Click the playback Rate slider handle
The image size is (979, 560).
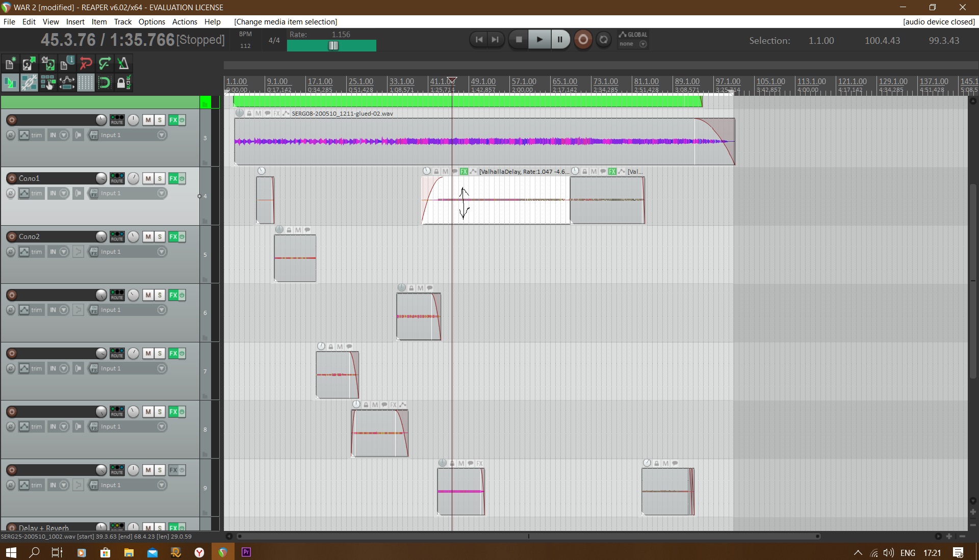333,45
